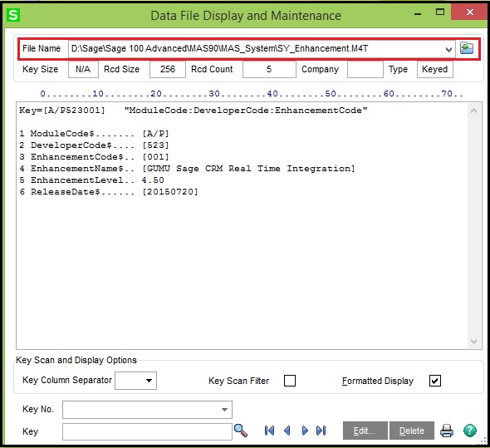Click in the Company field
This screenshot has height=448, width=490.
tap(365, 69)
